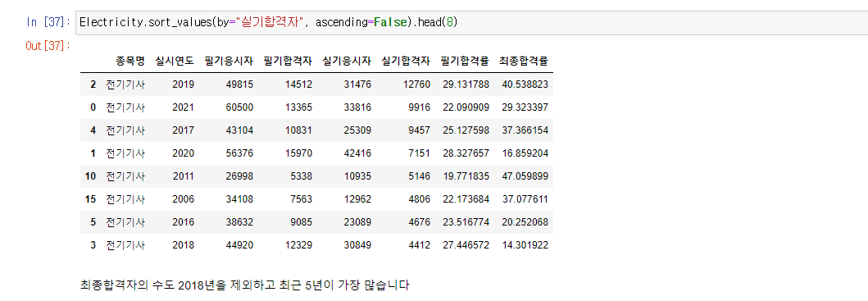The height and width of the screenshot is (301, 868).
Task: Click the value 12760
Action: click(417, 84)
